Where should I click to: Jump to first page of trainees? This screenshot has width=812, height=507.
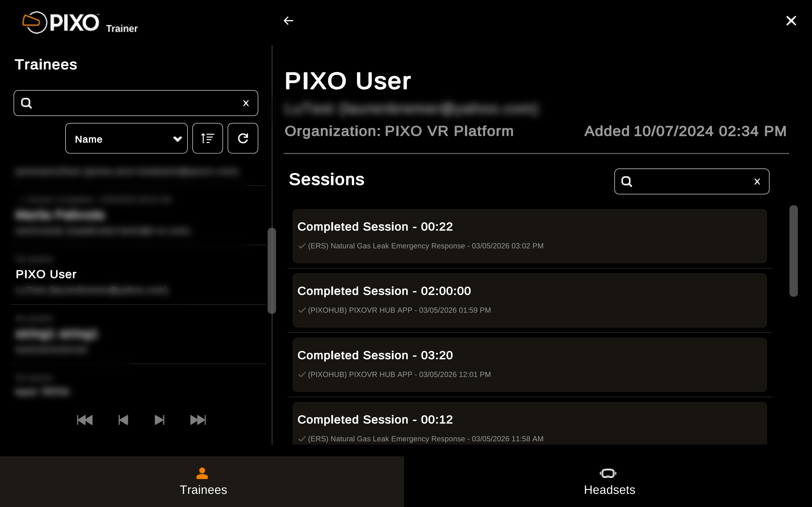(85, 420)
